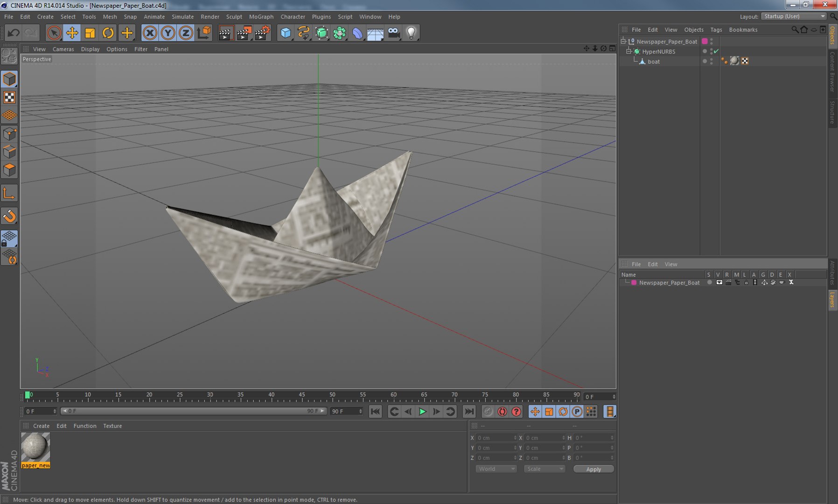Click the autokeying button

502,412
